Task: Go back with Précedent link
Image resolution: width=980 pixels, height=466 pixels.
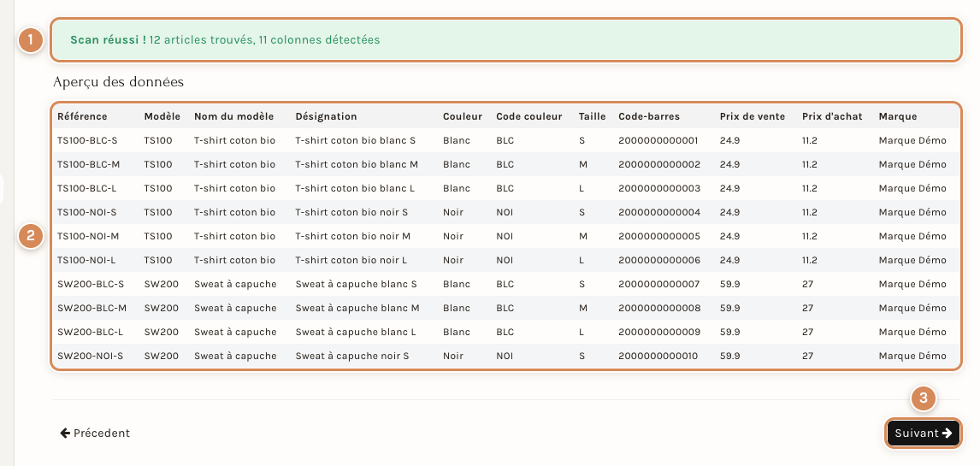Action: tap(95, 433)
